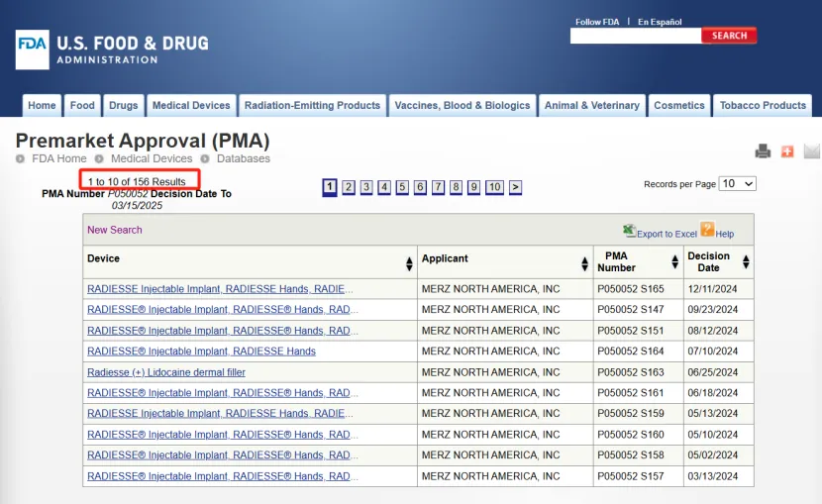Sort table by Decision Date arrows

746,261
